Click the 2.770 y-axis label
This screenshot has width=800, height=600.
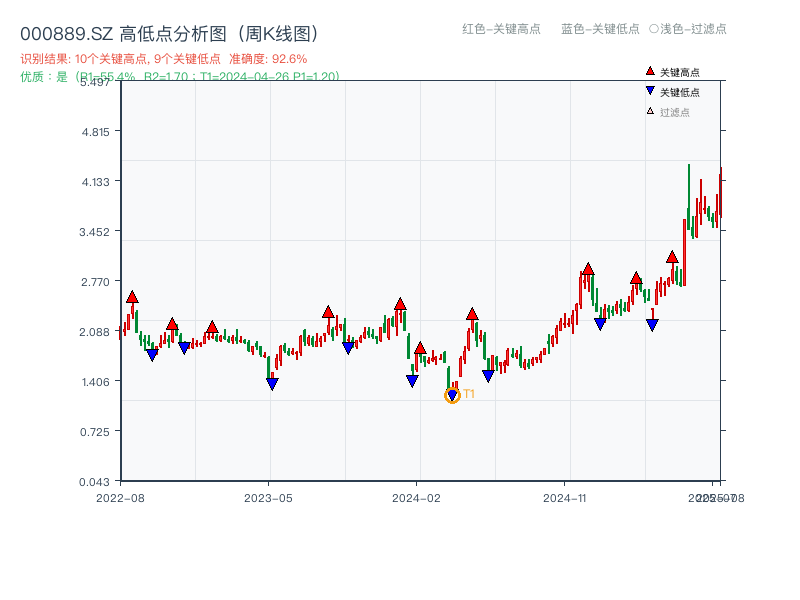point(95,282)
